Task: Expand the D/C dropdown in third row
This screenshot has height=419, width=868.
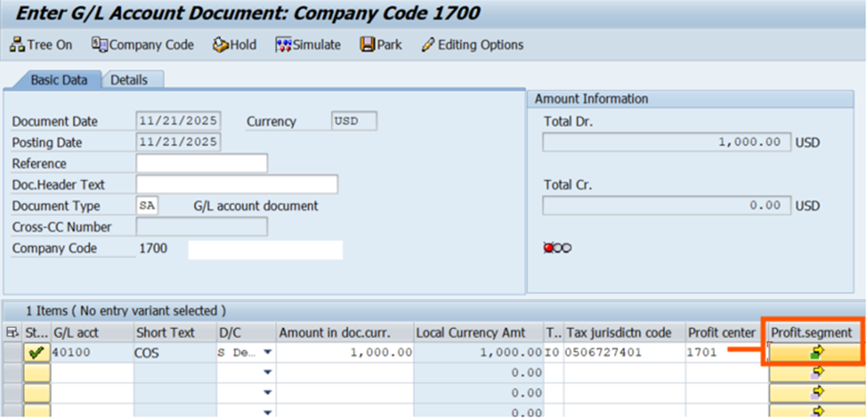Action: pyautogui.click(x=266, y=391)
